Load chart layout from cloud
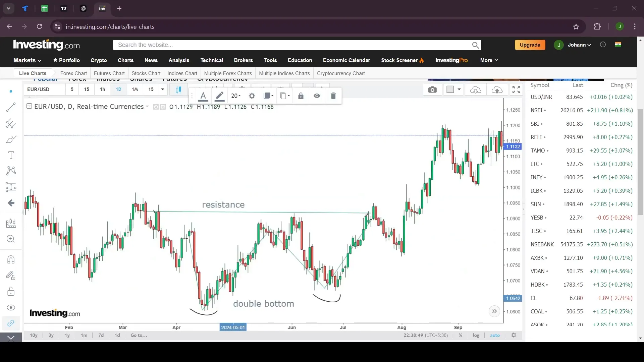 tap(476, 90)
